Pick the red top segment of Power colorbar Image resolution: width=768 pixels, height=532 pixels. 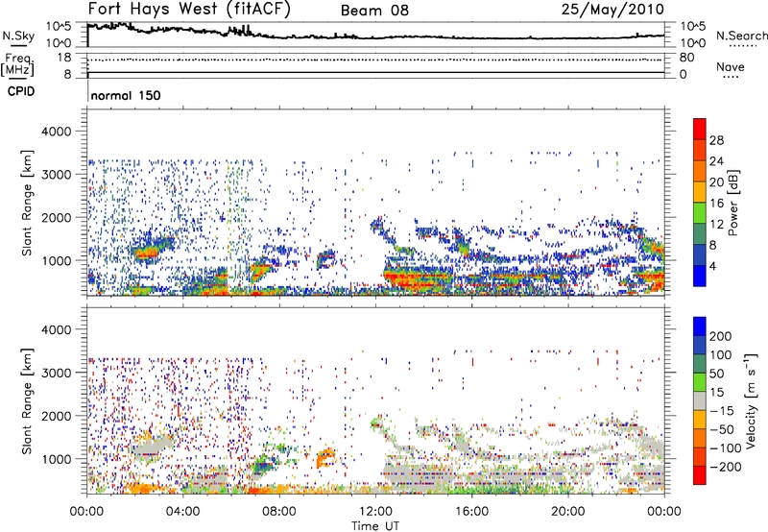coord(700,130)
